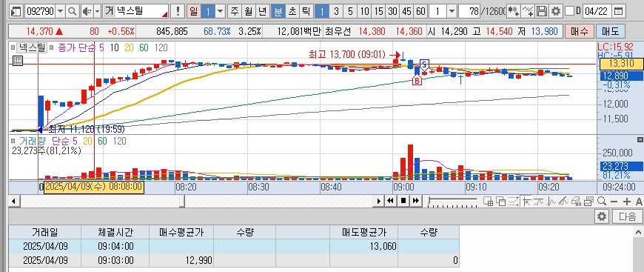Select the 분 (minute) chart period
Image resolution: width=644 pixels, height=272 pixels.
coord(278,11)
